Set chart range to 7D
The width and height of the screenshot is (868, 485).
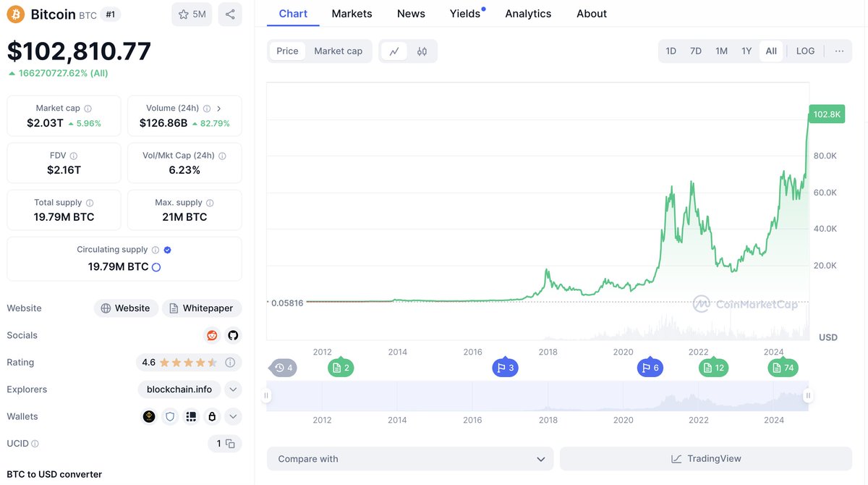tap(696, 51)
